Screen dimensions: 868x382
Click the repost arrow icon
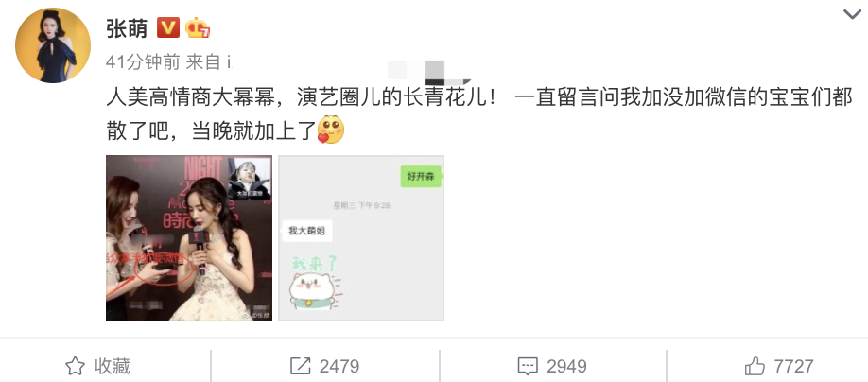(301, 366)
